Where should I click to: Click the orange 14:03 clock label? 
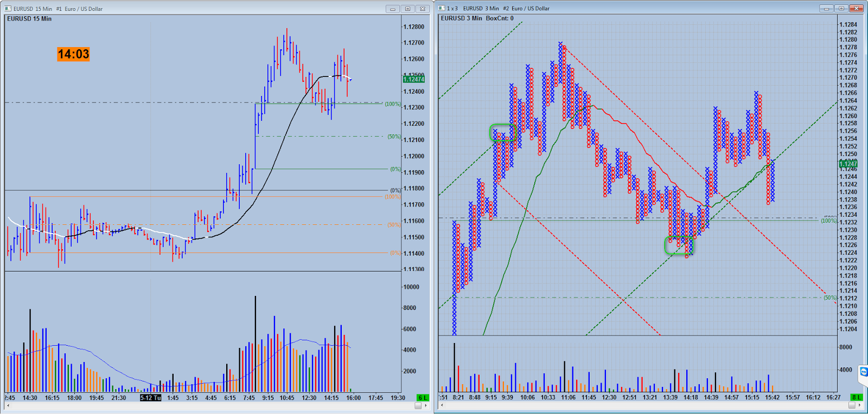coord(73,54)
